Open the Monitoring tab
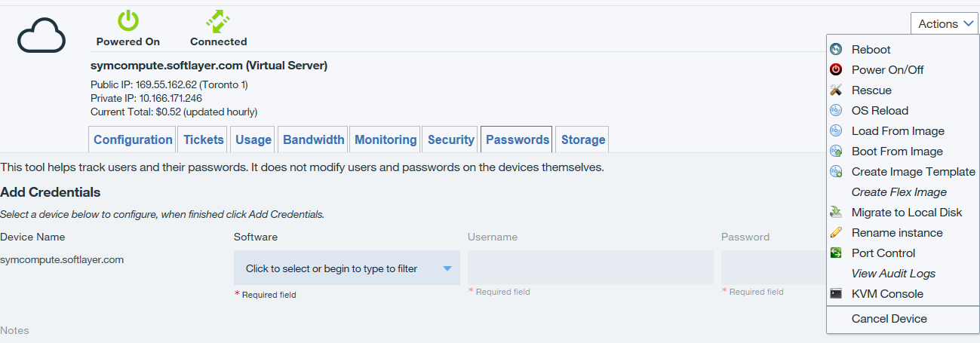The height and width of the screenshot is (343, 980). (386, 139)
